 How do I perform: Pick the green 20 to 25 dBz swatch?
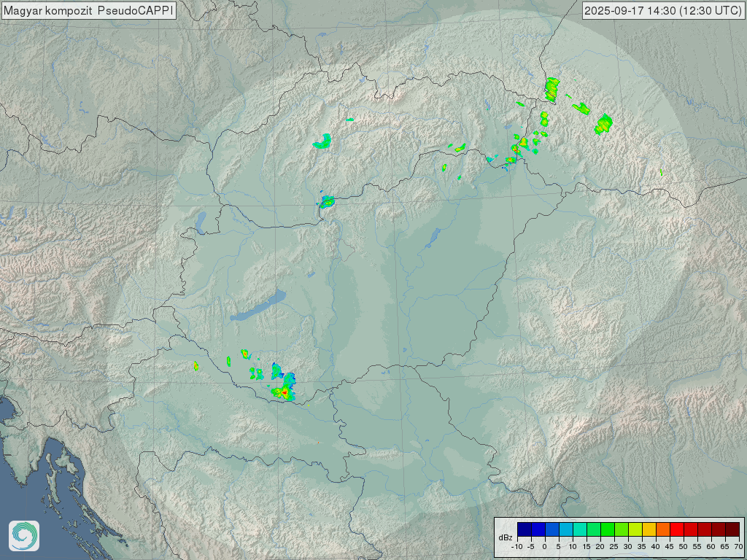coord(608,529)
